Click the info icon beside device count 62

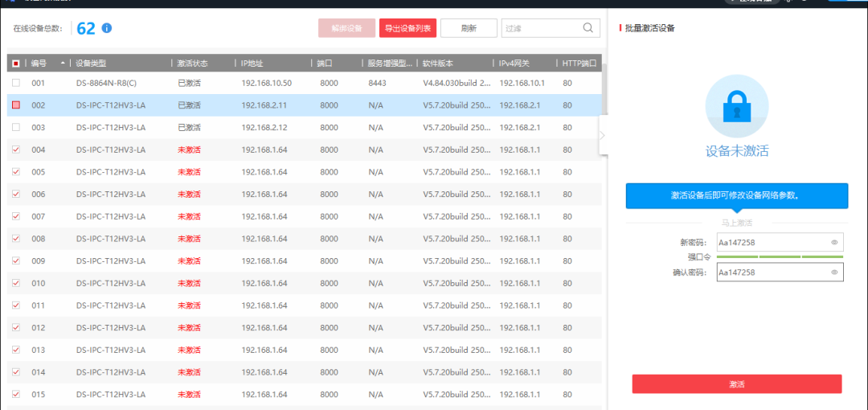(107, 28)
